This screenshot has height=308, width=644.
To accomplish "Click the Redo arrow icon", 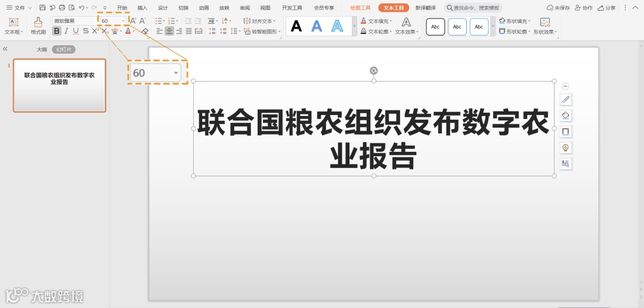I will (x=94, y=7).
